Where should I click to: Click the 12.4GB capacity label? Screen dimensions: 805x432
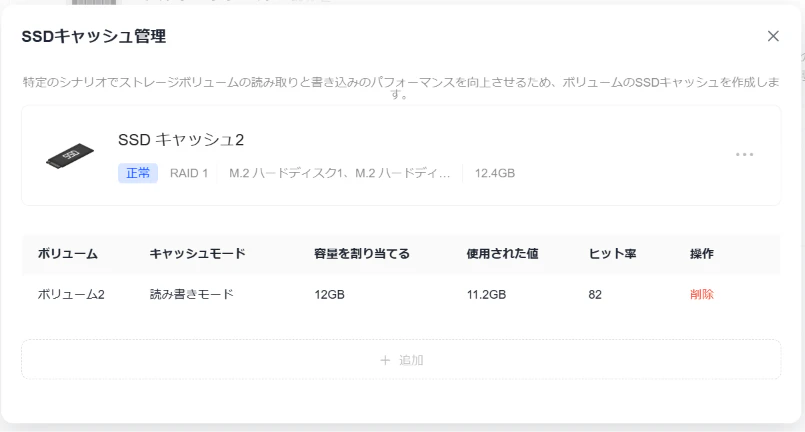point(494,173)
